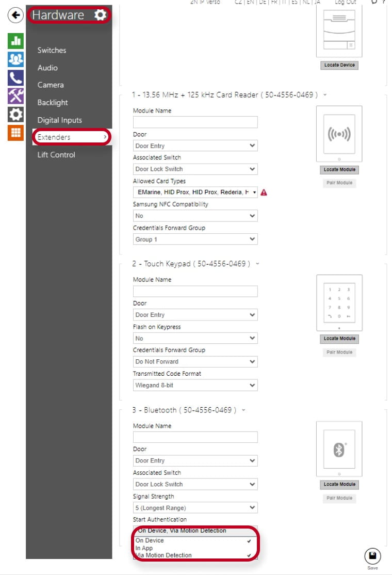392x575 pixels.
Task: Click the main unit device thumbnail
Action: (x=339, y=31)
